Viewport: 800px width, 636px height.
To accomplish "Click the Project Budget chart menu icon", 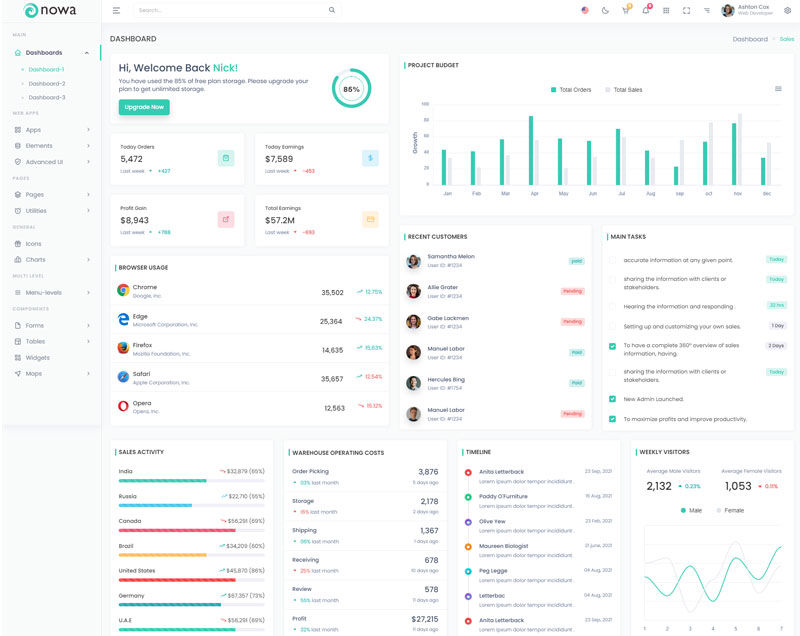I will point(778,89).
